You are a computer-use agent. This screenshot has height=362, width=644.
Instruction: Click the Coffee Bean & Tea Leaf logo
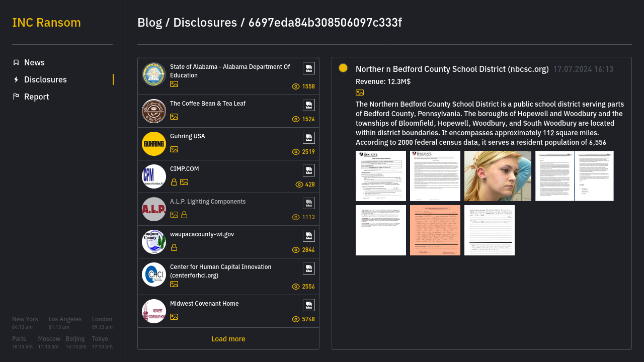154,111
